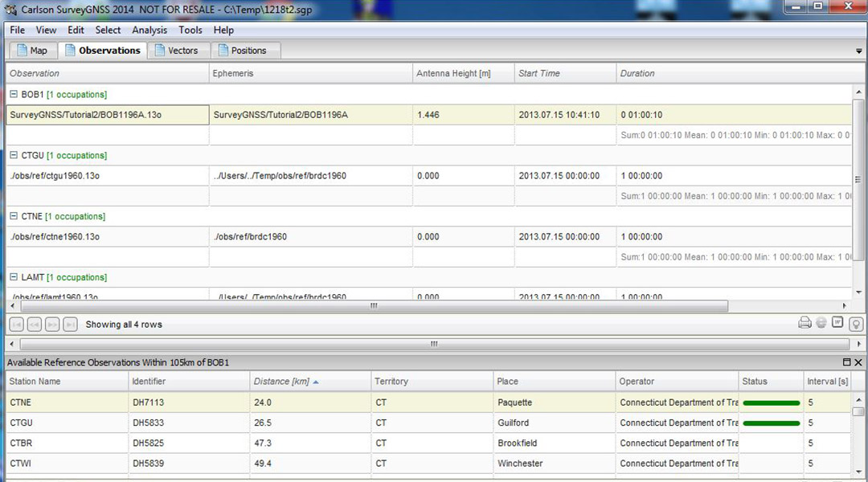The height and width of the screenshot is (482, 868).
Task: Click the first page navigation icon
Action: 15,325
